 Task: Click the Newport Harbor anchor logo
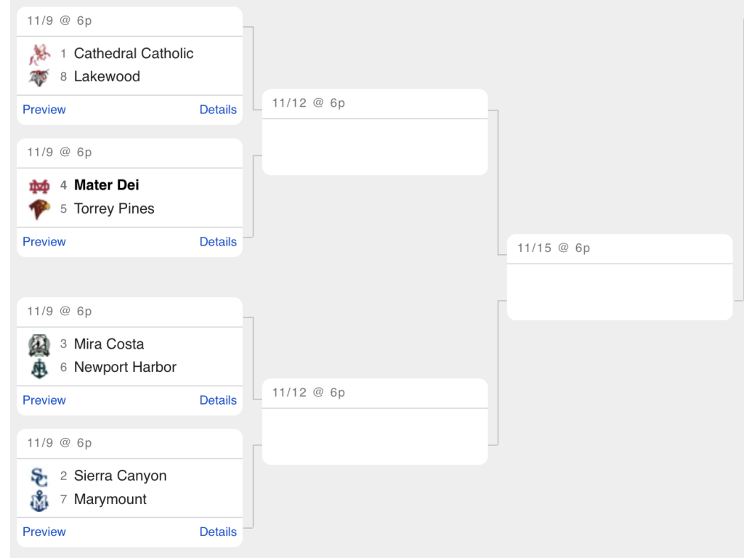point(39,368)
